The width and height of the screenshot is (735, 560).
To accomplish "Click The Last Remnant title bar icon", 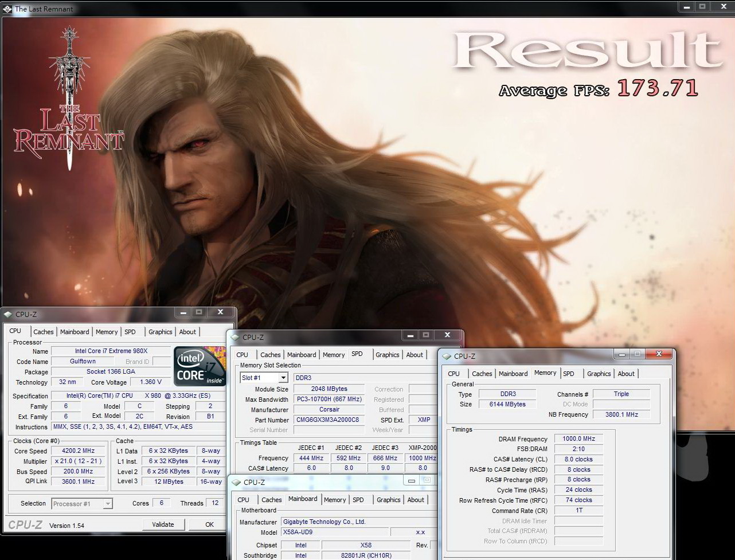I will (7, 9).
